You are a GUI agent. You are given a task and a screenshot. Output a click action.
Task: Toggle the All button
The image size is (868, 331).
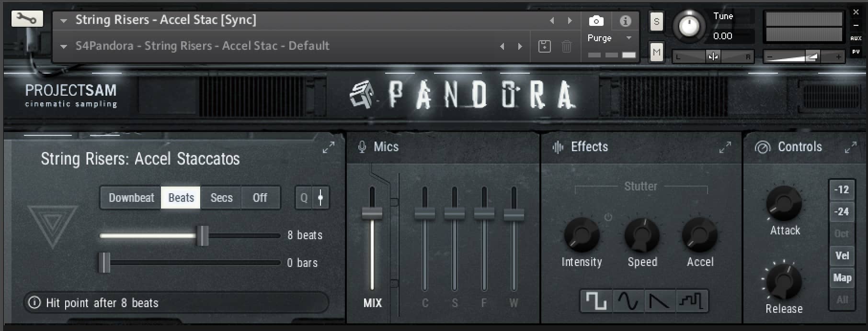coord(842,300)
